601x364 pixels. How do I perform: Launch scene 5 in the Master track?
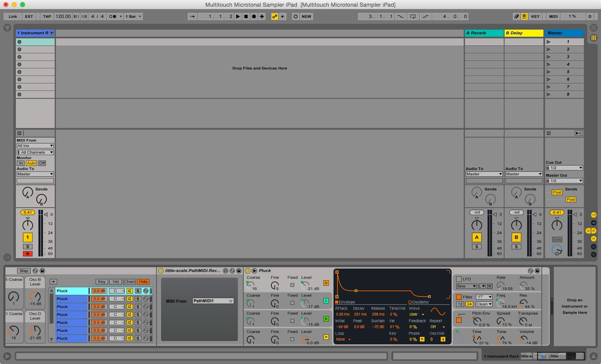(548, 72)
